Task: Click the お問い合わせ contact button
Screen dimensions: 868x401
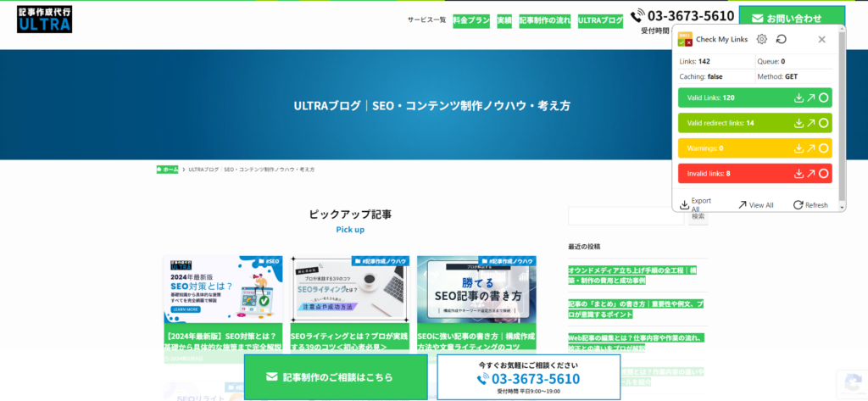Action: (793, 19)
